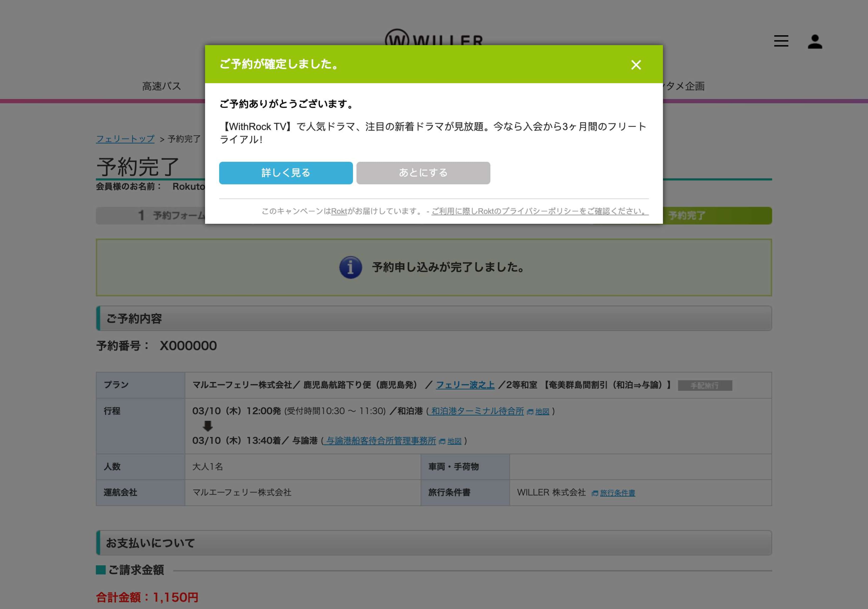
Task: Open the hamburger menu icon
Action: pos(781,41)
